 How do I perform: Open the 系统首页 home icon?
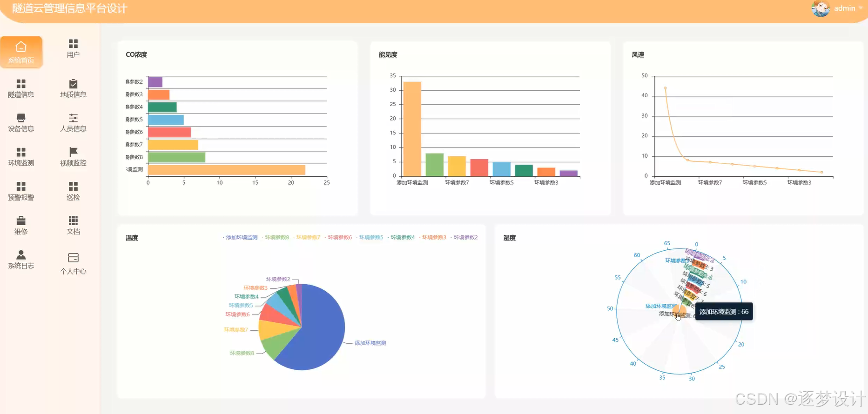point(21,47)
